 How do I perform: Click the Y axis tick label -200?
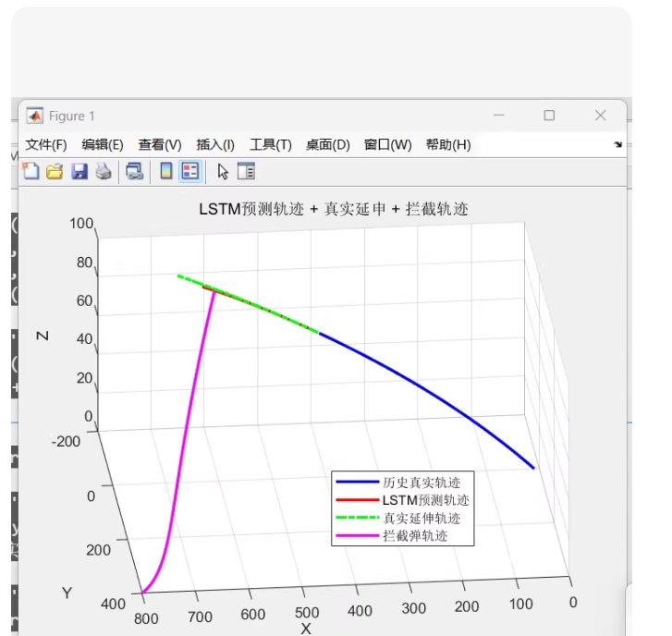click(66, 441)
